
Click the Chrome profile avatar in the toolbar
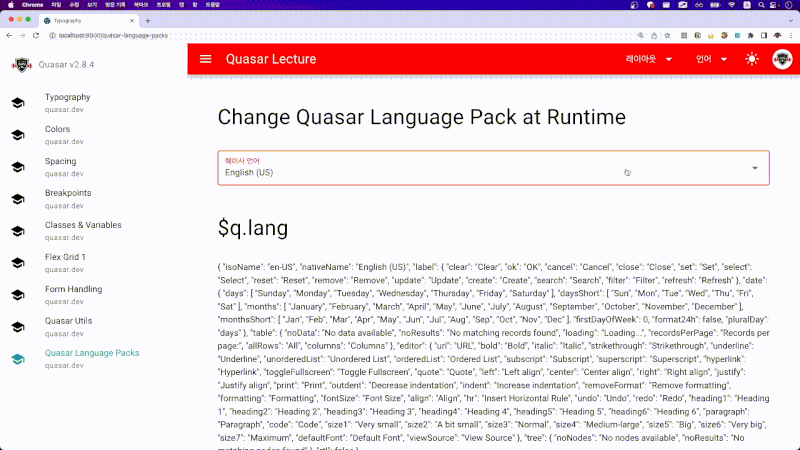(778, 36)
